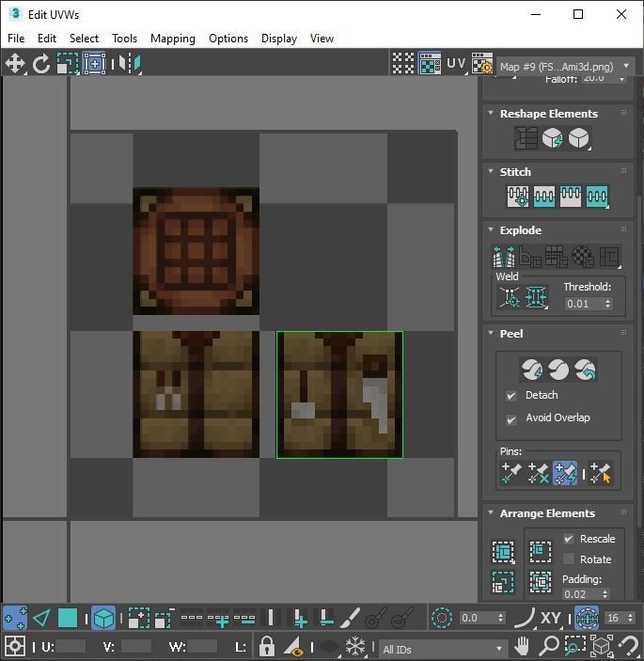Click the Unpin Selected icon
Viewport: 644px width, 661px height.
tap(538, 473)
